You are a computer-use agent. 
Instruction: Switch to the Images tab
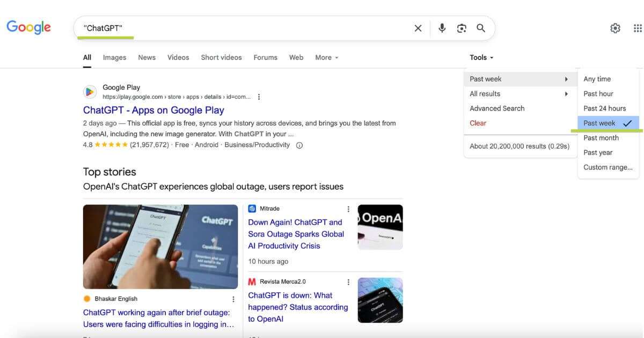click(x=114, y=57)
